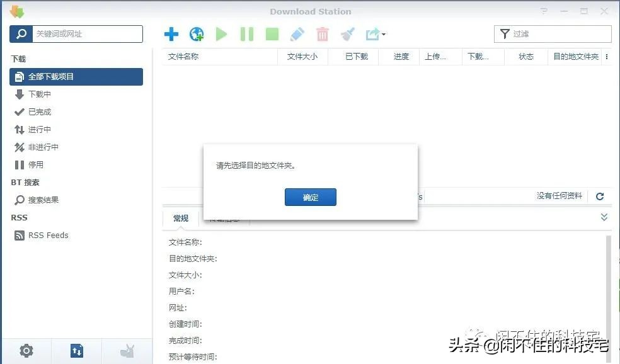Stop downloads with the green stop icon
Image resolution: width=620 pixels, height=364 pixels.
272,34
